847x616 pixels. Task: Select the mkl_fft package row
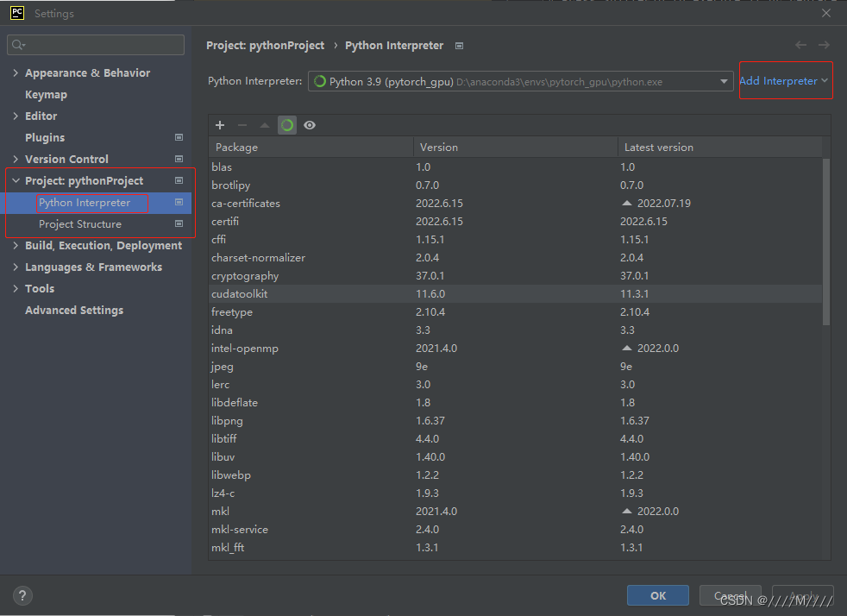click(x=515, y=547)
